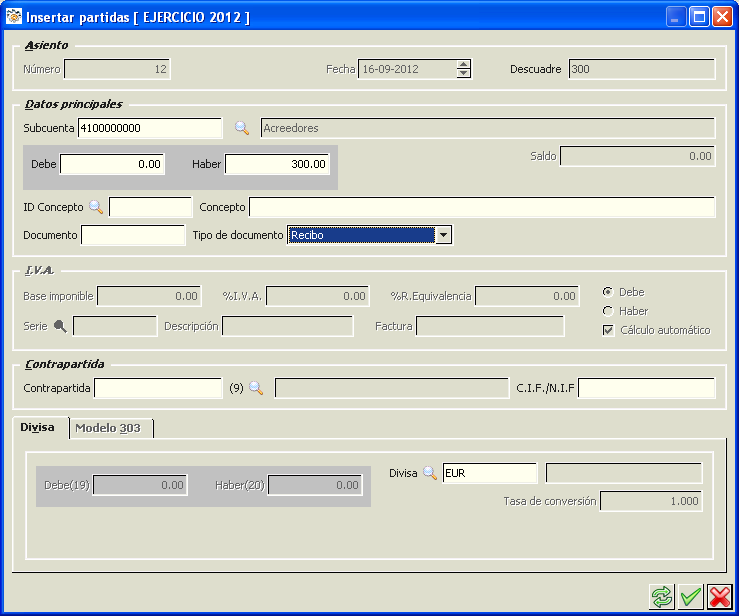The height and width of the screenshot is (616, 739).
Task: Click the Tasa de conversión field
Action: click(651, 501)
